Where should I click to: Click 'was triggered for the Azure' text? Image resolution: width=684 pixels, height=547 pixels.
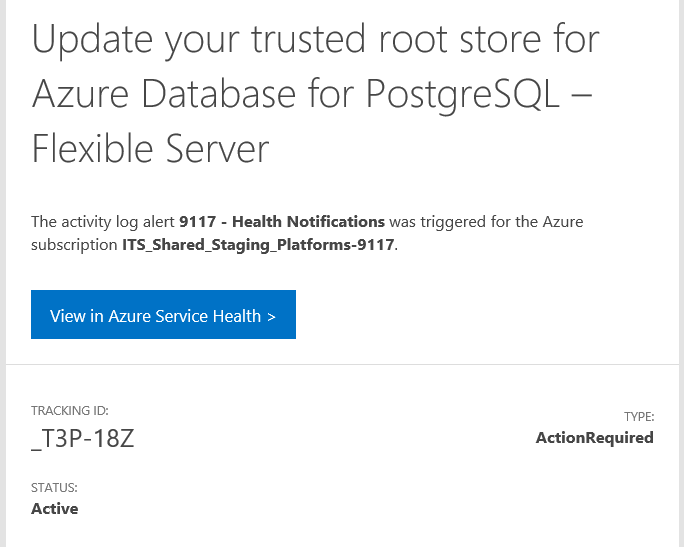(x=486, y=221)
